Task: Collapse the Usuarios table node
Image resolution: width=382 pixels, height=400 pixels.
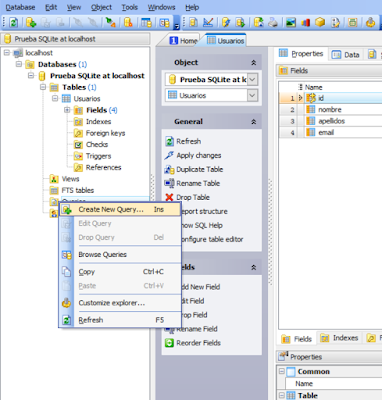Action: click(55, 99)
